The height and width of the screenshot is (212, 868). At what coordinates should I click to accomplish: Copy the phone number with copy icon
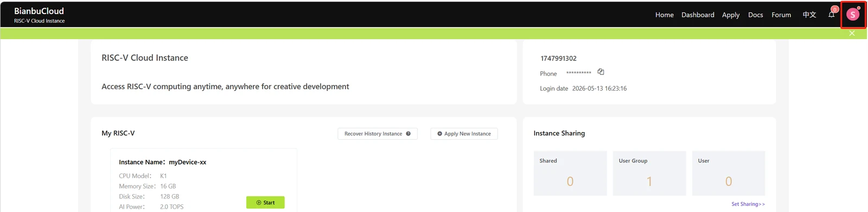click(x=601, y=72)
